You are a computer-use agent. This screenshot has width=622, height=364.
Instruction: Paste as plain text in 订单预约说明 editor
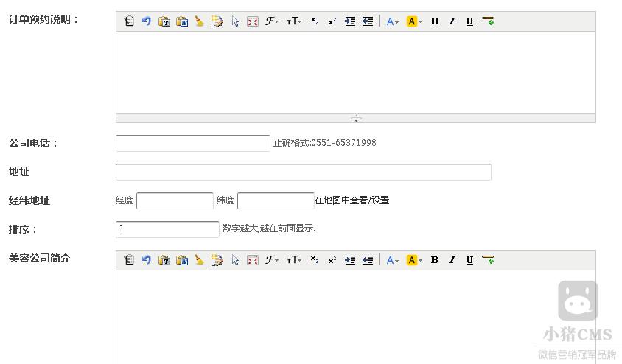(x=164, y=21)
